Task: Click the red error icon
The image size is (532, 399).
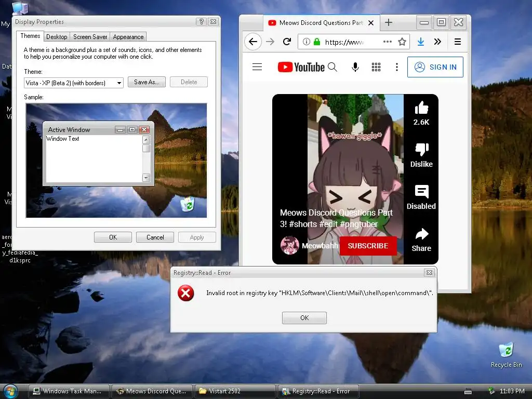Action: [x=185, y=293]
